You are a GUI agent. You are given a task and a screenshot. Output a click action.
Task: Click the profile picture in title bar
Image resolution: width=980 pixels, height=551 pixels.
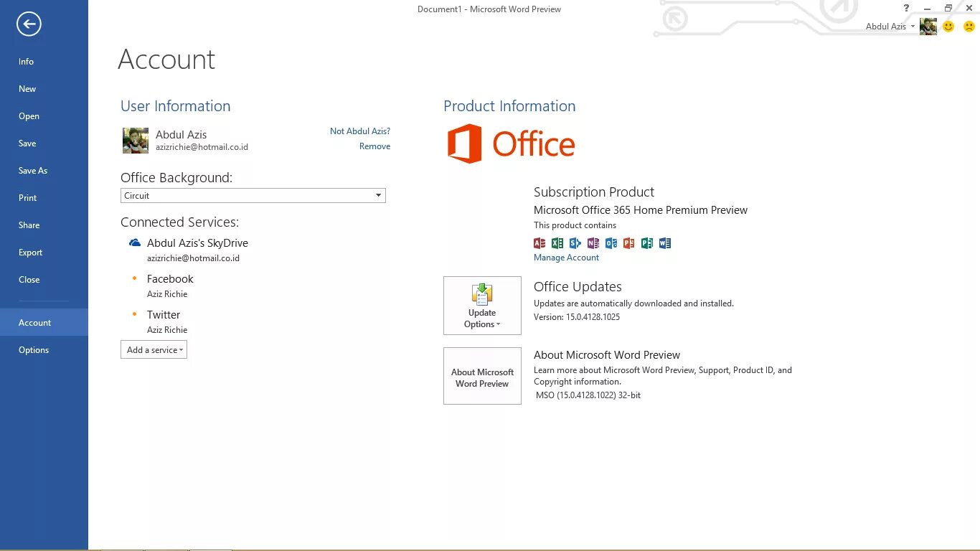(928, 27)
